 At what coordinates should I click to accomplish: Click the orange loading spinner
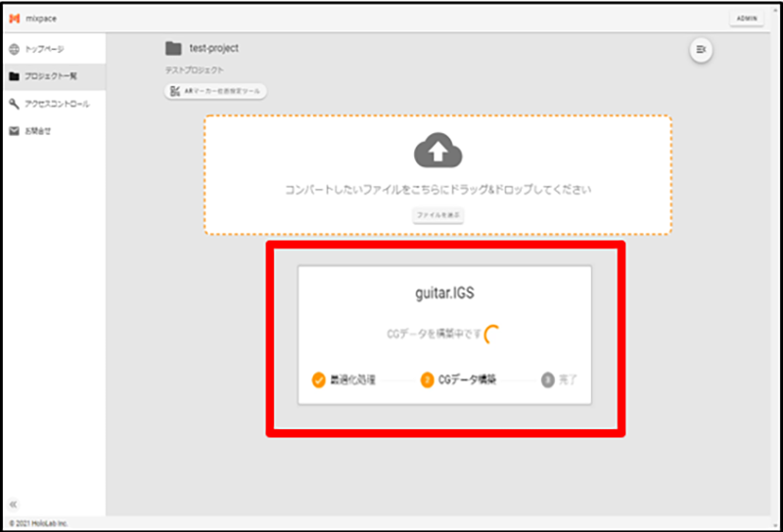(492, 334)
